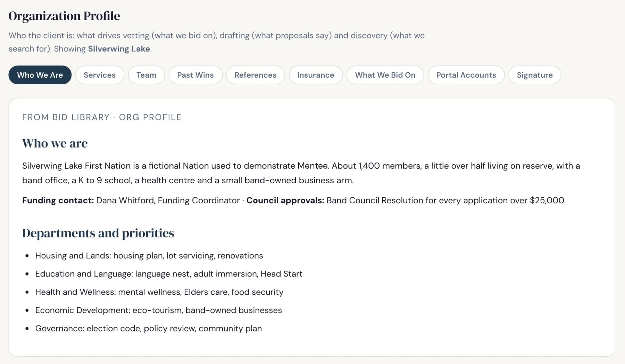Open the Services tab
Image resolution: width=625 pixels, height=364 pixels.
pos(100,75)
